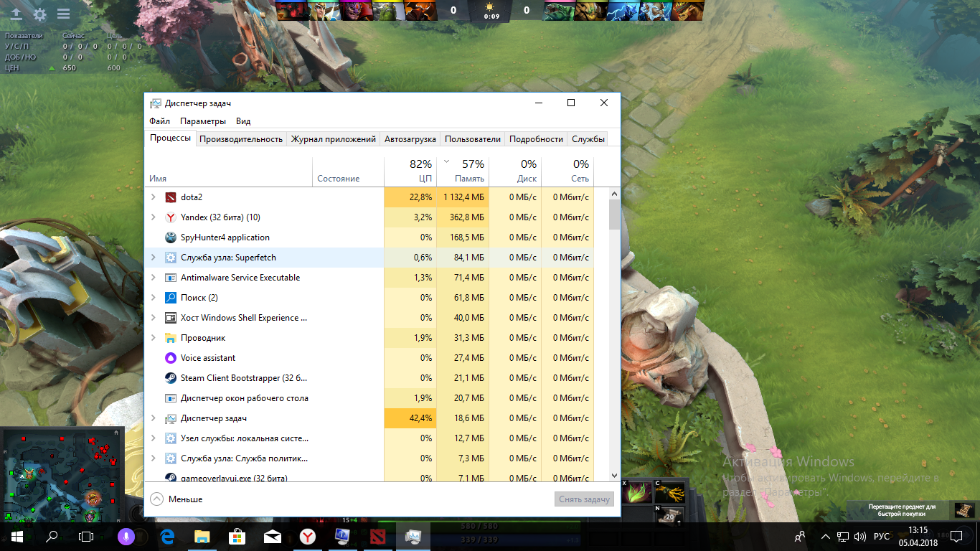Expand the Диспетчер задач process row
The image size is (980, 551).
(x=153, y=418)
